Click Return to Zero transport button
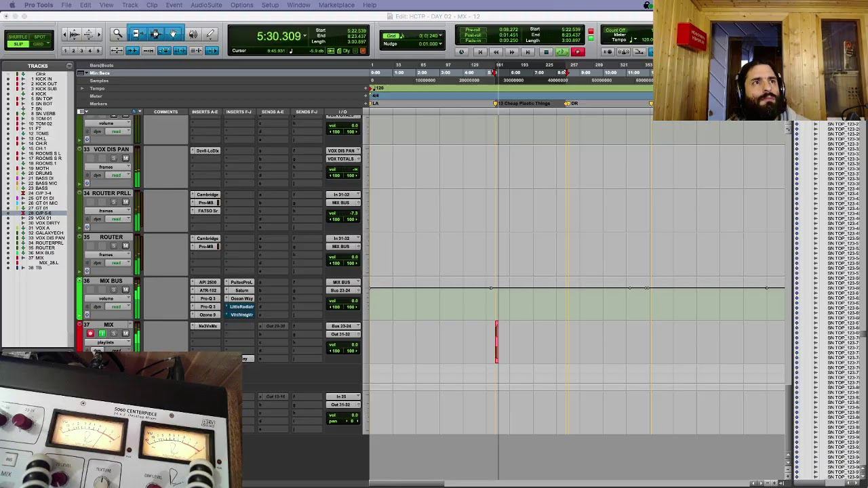Screen dimensions: 868x488 [479, 52]
